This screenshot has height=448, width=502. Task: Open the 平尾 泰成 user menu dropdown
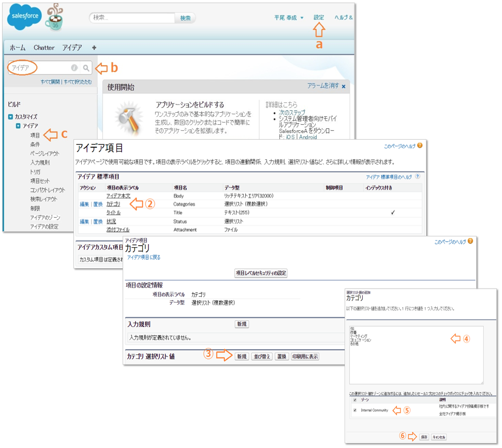click(x=288, y=18)
